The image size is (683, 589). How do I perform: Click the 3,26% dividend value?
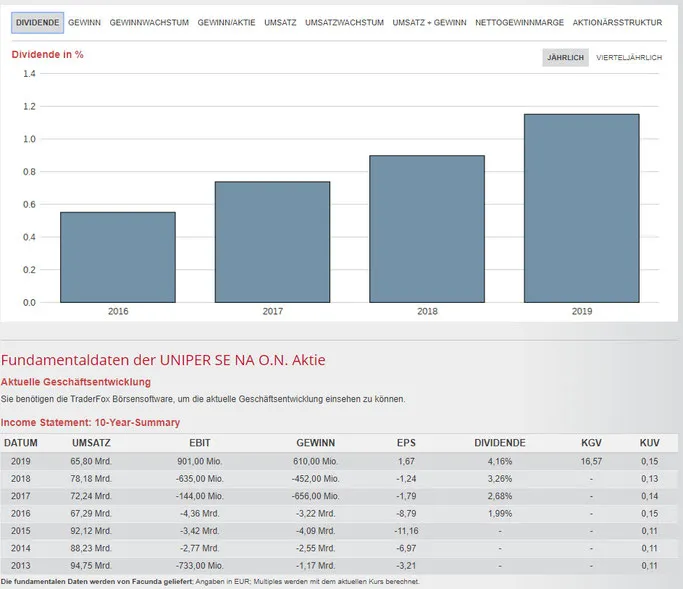click(x=500, y=479)
